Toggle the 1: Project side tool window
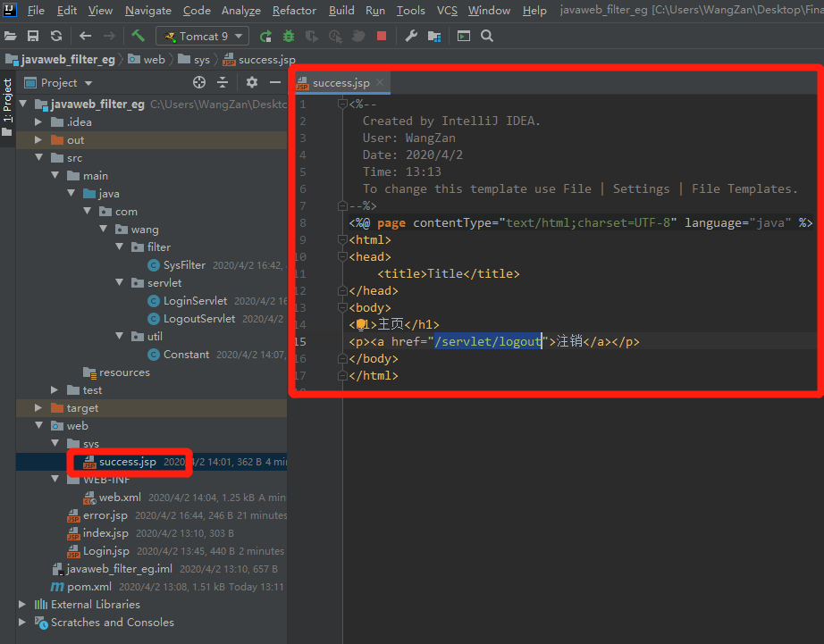Viewport: 824px width, 644px height. 7,100
